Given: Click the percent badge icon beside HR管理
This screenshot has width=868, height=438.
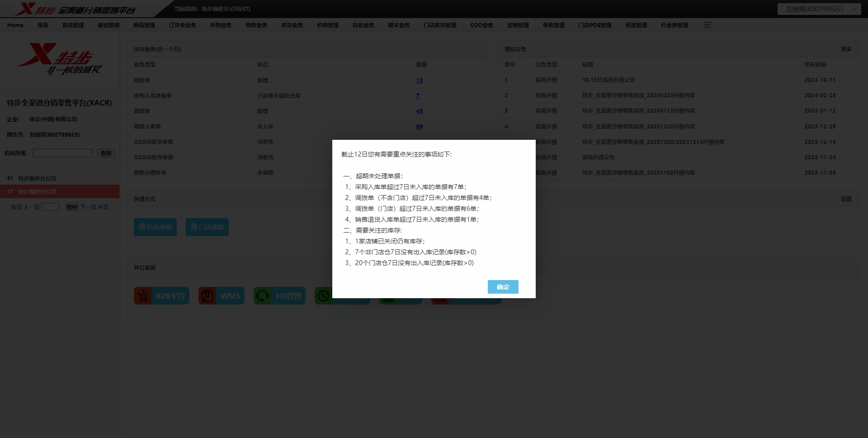Looking at the screenshot, I should click(323, 296).
